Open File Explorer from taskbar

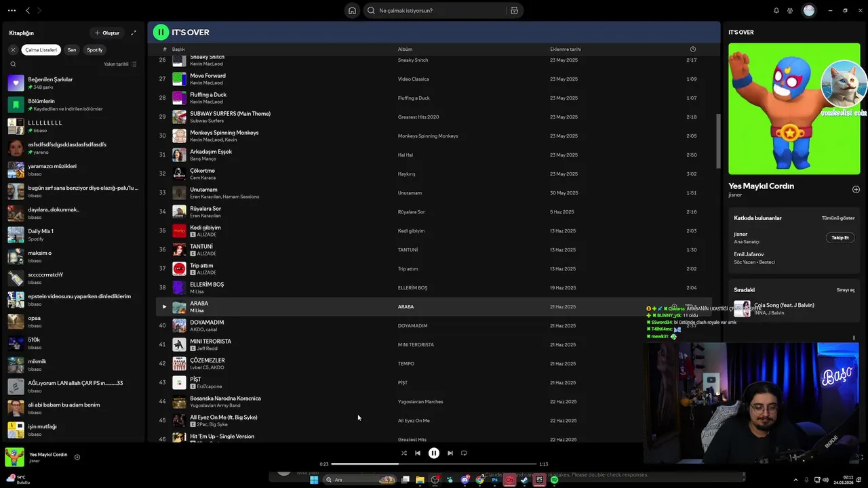click(x=420, y=480)
